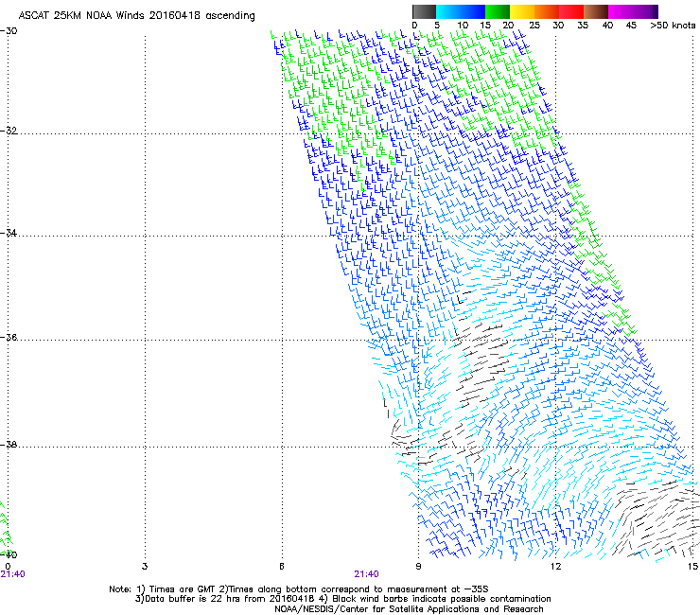The height and width of the screenshot is (615, 700).
Task: Click the '-38' latitude axis label
Action: (9, 445)
